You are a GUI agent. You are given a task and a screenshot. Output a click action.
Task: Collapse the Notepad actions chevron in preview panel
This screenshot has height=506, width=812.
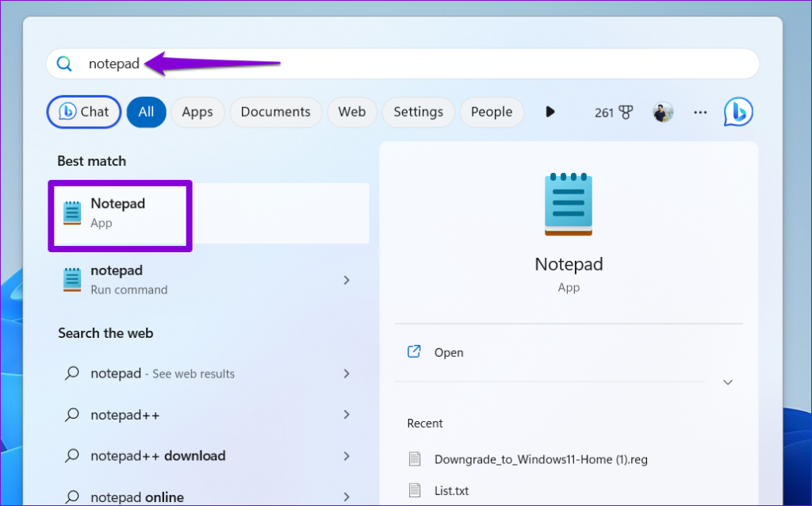(727, 381)
